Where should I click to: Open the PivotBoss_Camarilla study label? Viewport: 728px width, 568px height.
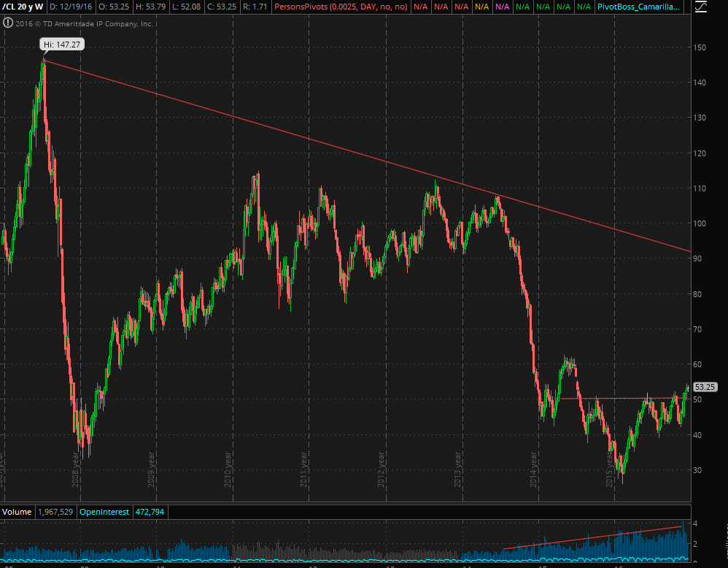point(643,7)
